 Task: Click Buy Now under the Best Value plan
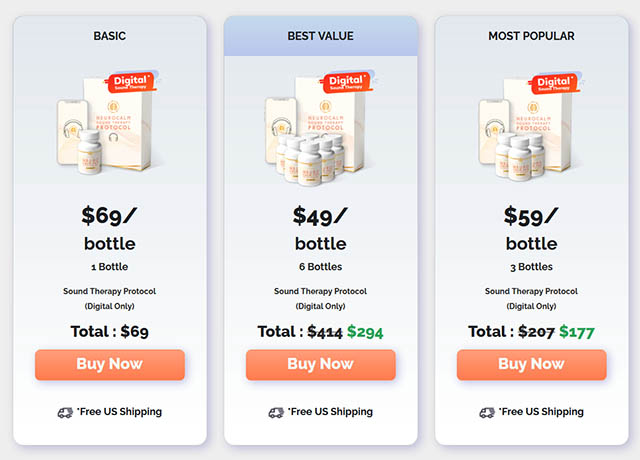coord(320,364)
